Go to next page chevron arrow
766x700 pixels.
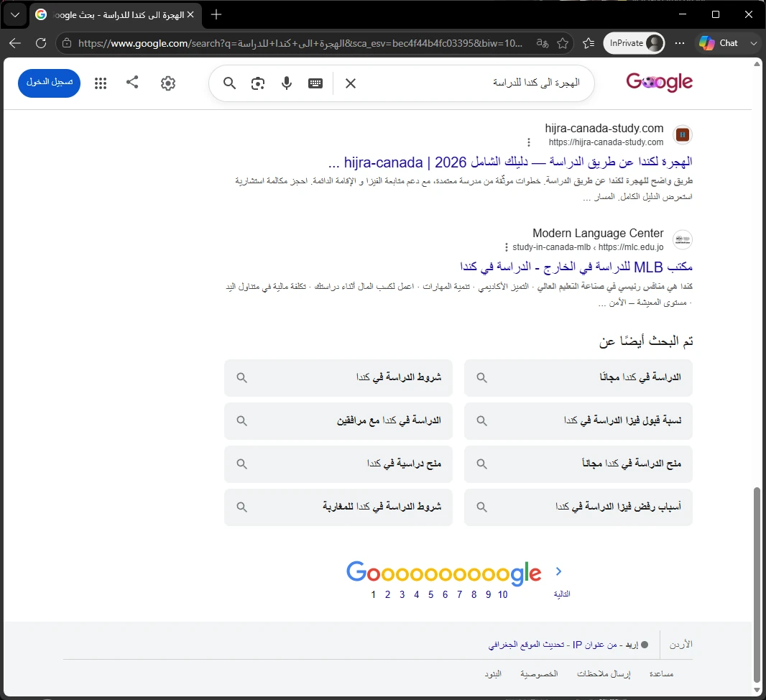point(559,571)
